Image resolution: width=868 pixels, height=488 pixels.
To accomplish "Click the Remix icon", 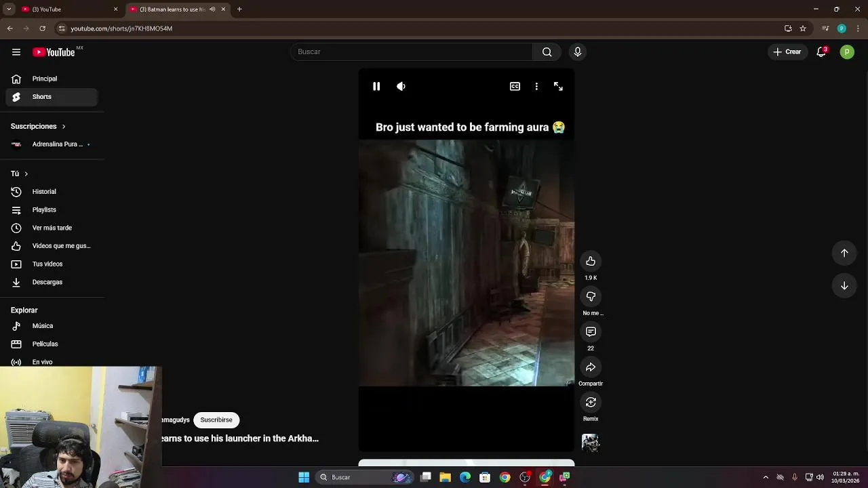I will (591, 403).
